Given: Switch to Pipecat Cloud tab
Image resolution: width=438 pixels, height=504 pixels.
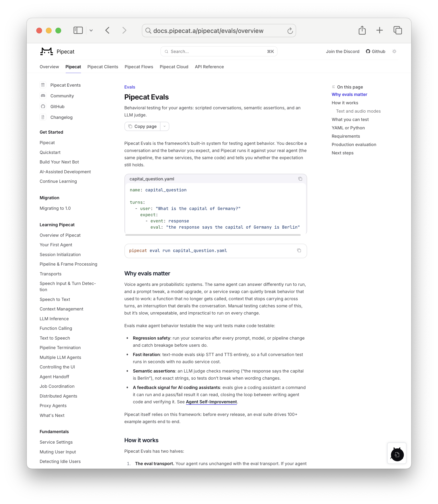Looking at the screenshot, I should point(174,67).
